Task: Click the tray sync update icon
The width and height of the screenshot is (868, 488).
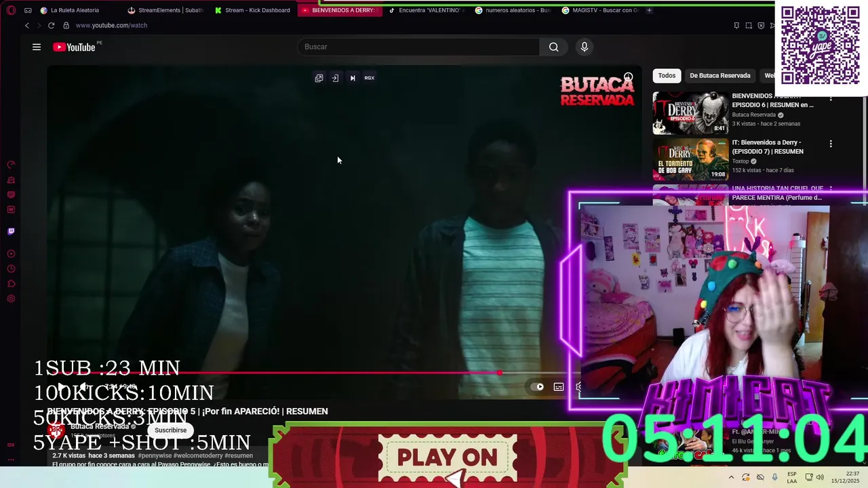Action: [x=746, y=477]
